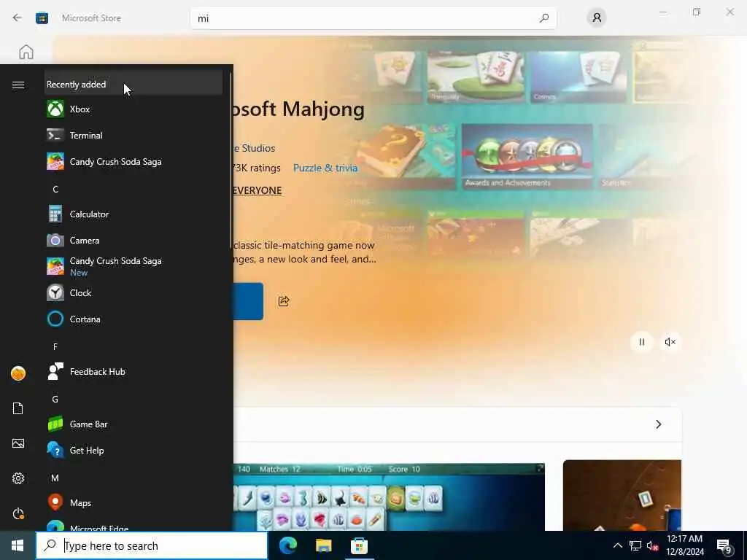Open the Puzzle & trivia category link
This screenshot has height=560, width=747.
[x=325, y=168]
